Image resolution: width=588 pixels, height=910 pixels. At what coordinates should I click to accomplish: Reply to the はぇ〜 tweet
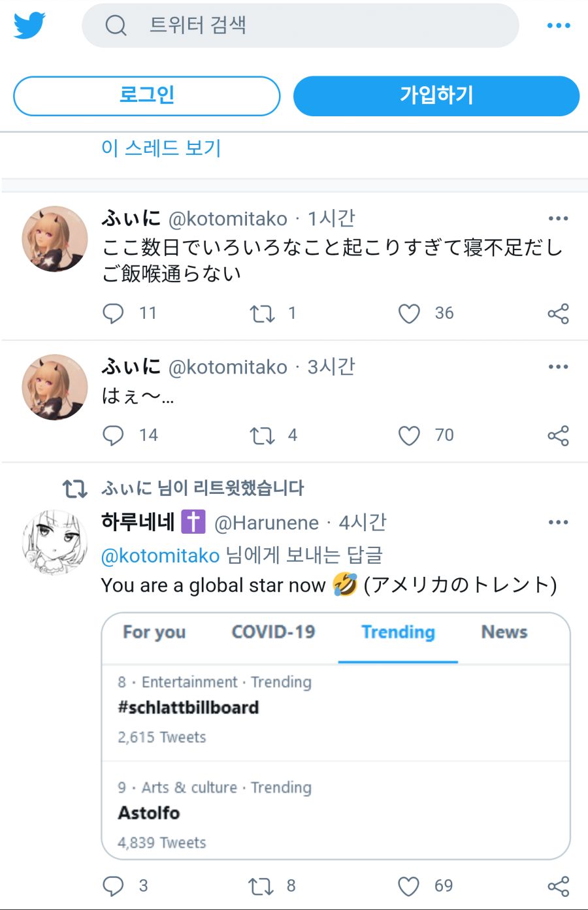point(113,436)
